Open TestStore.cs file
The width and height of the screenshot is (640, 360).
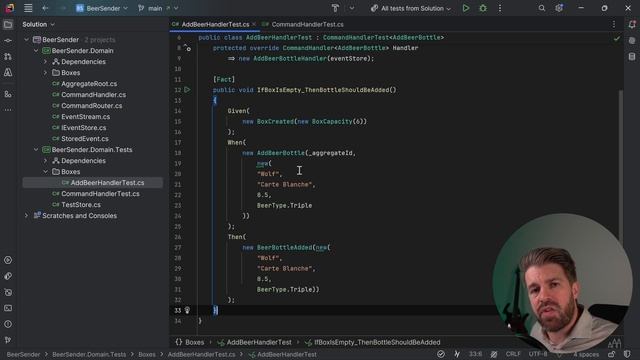pos(81,205)
